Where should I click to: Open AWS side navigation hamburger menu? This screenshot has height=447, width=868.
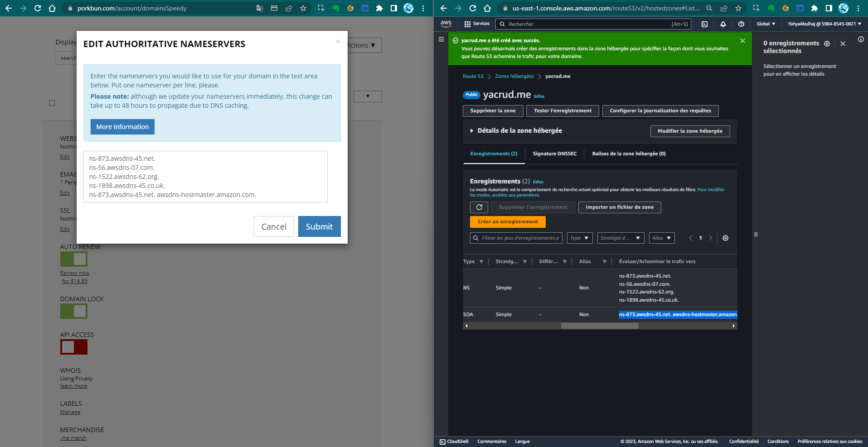(441, 39)
